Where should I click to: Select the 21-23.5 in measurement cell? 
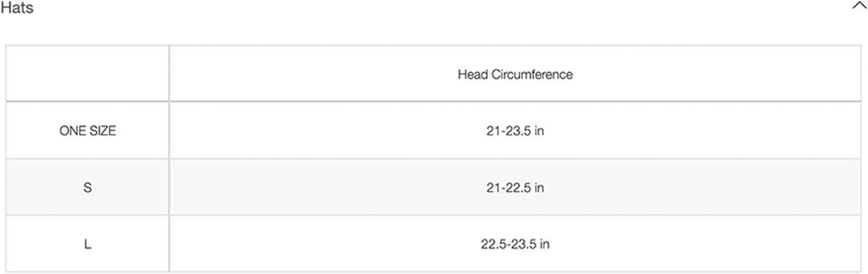515,131
